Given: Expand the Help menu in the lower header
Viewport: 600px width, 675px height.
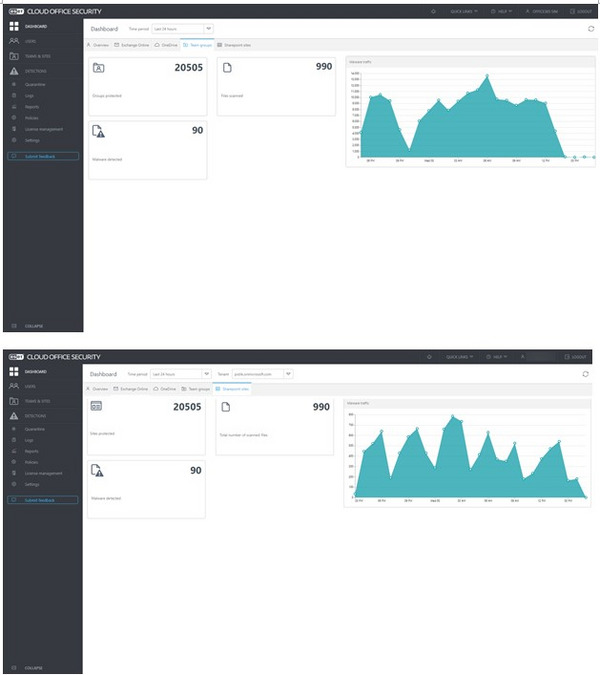Looking at the screenshot, I should click(496, 356).
